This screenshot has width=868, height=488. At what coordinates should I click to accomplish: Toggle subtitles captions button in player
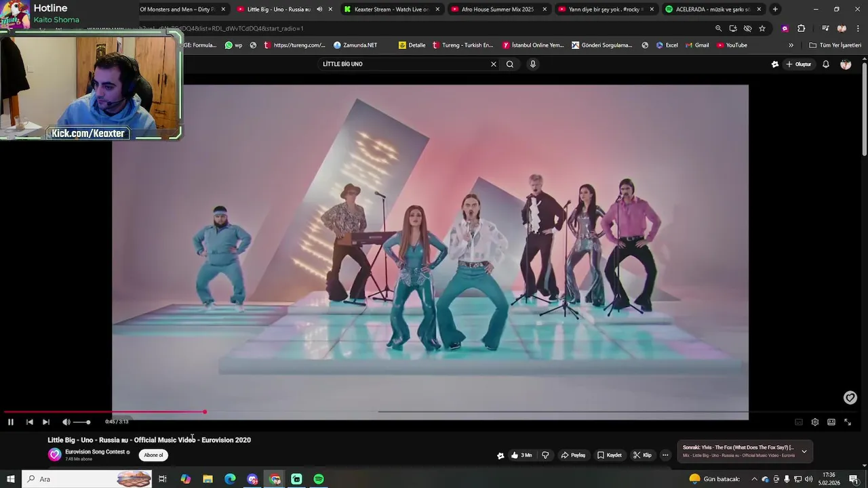point(798,422)
